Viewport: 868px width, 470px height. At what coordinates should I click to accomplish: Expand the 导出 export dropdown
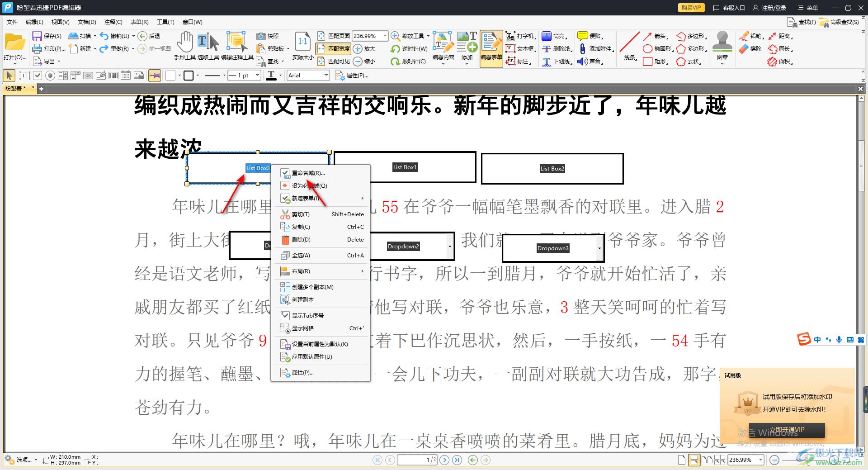pos(59,61)
